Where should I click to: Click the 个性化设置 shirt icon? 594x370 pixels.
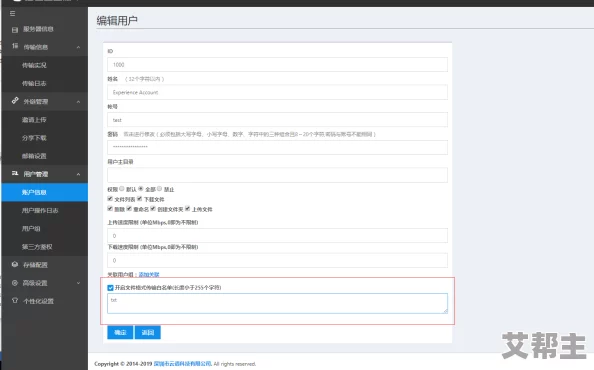[15, 301]
